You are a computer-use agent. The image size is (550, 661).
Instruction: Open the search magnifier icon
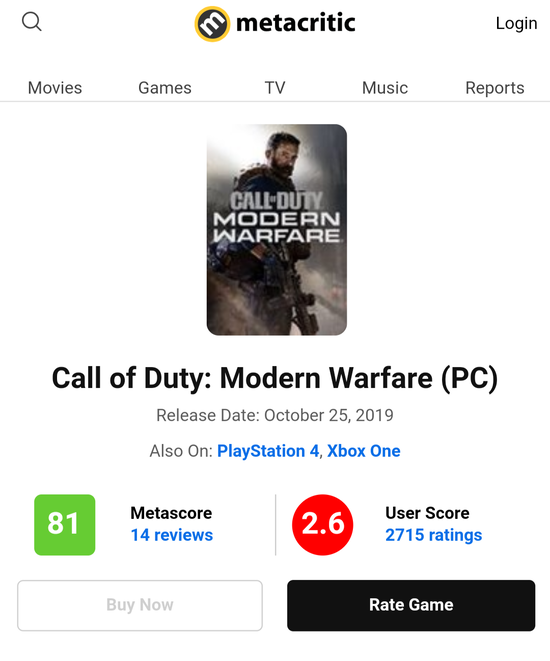coord(32,22)
